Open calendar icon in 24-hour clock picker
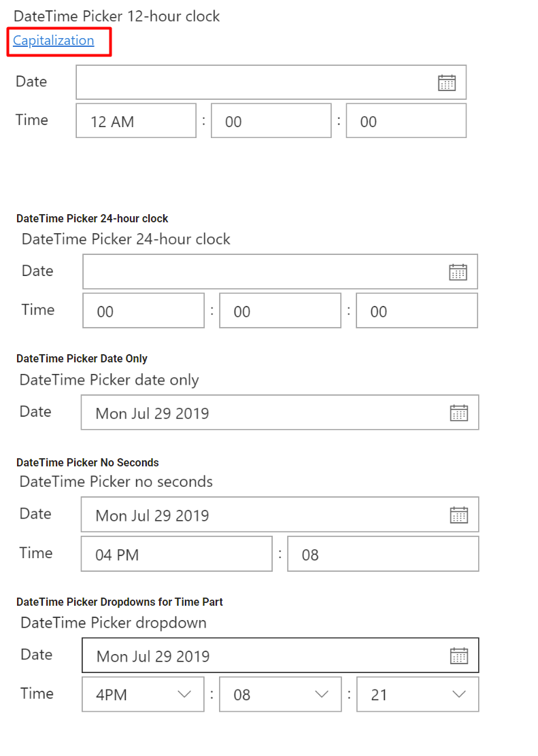 point(458,271)
